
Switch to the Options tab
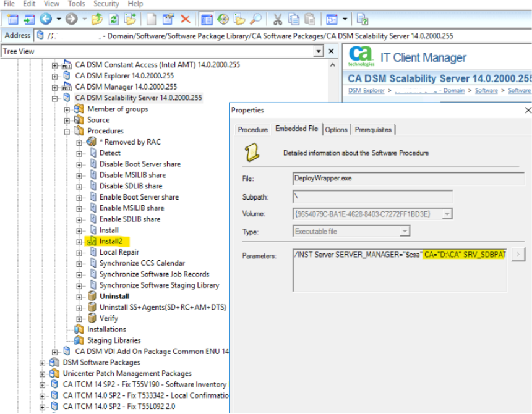(336, 130)
